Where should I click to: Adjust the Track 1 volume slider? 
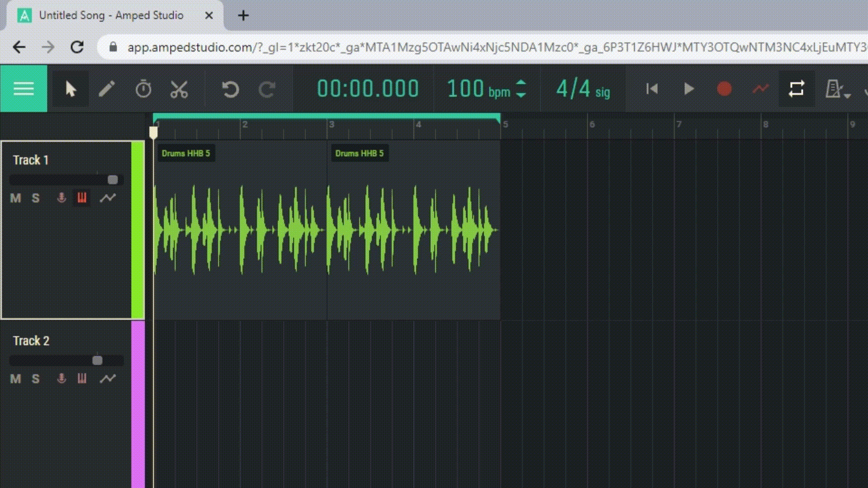112,180
